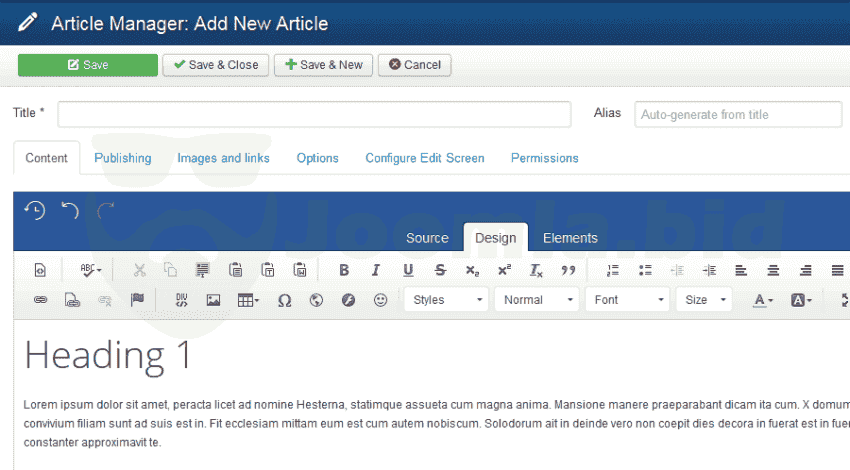Click the insert image icon
Image resolution: width=850 pixels, height=470 pixels.
point(213,300)
